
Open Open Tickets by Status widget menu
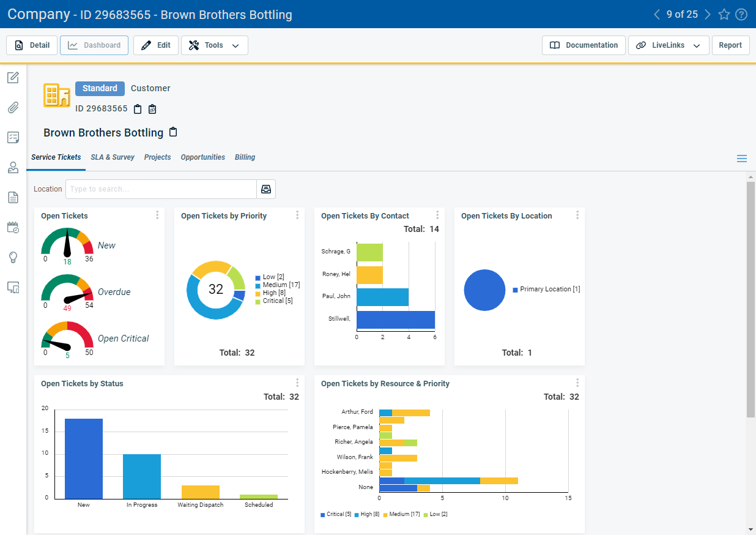coord(297,383)
